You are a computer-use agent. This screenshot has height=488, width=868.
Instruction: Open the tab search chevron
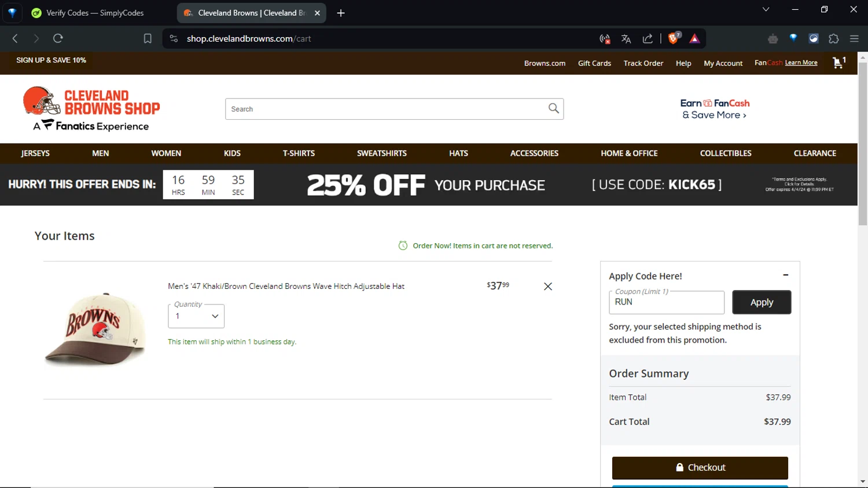tap(766, 9)
